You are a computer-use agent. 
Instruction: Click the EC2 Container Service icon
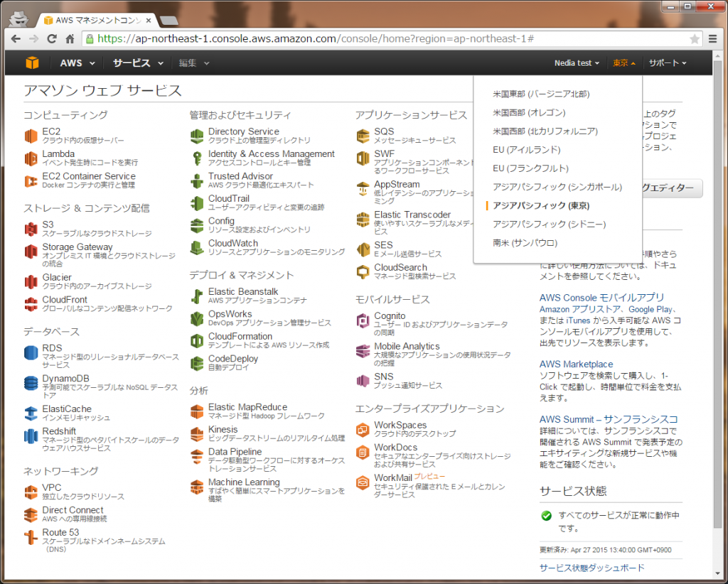(31, 181)
